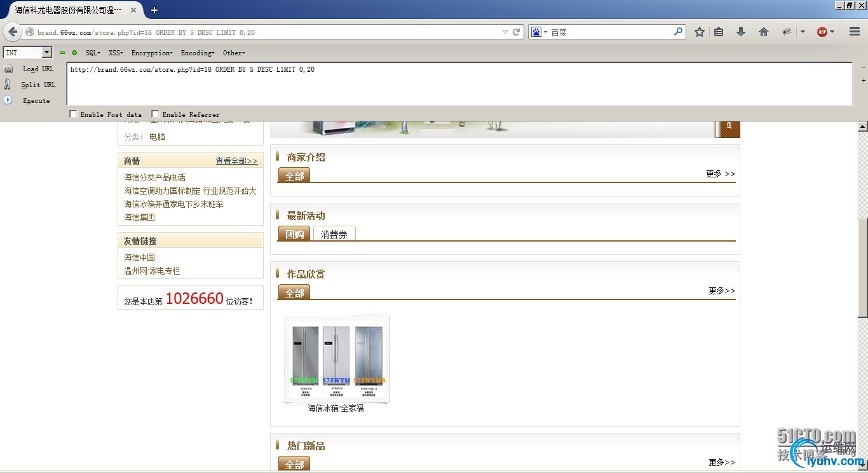Click the Split URL scissors icon
Viewport: 868px width, 473px height.
8,84
